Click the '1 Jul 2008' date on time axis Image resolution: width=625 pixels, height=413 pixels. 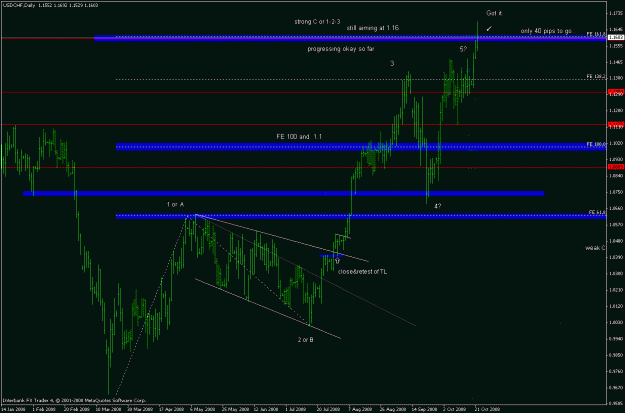(x=295, y=409)
